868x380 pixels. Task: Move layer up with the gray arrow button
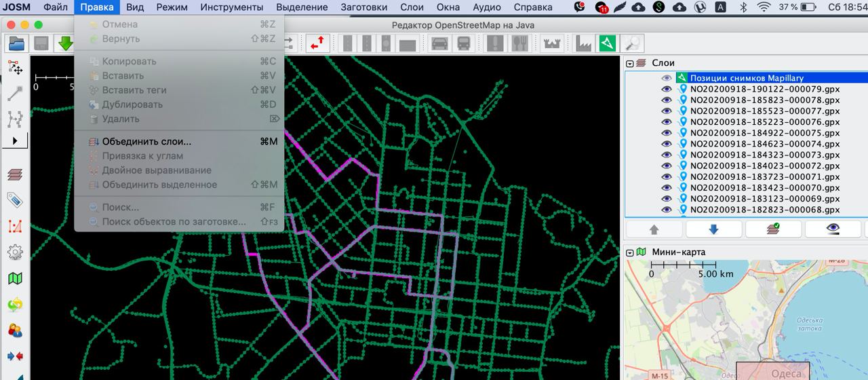click(654, 229)
